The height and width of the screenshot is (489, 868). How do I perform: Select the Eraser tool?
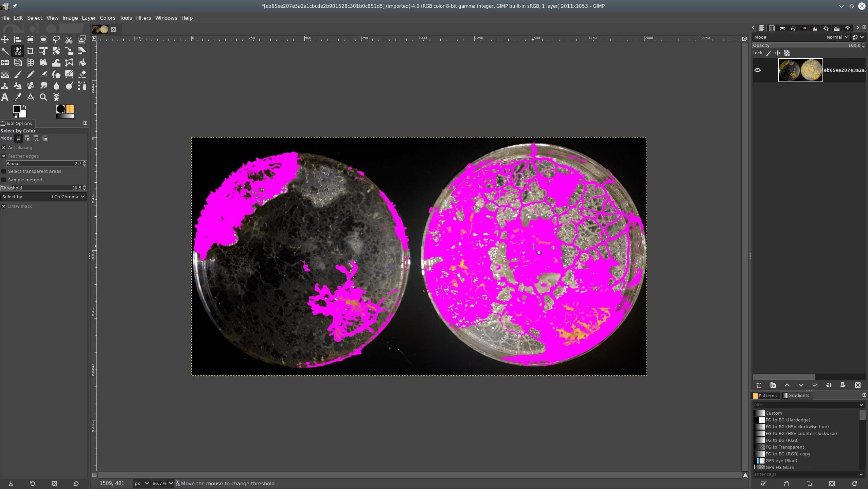click(x=82, y=74)
